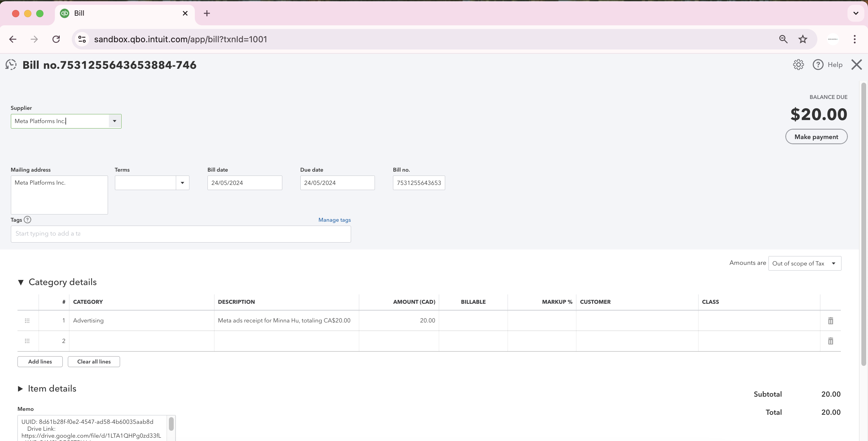This screenshot has height=441, width=868.
Task: Open Tags help tooltip icon
Action: (28, 220)
